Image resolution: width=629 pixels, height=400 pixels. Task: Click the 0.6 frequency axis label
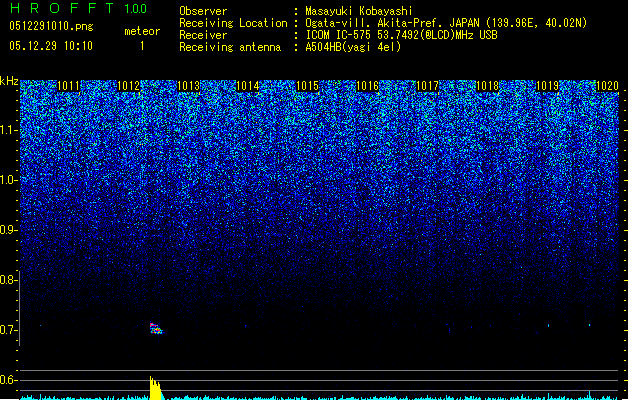(8, 380)
